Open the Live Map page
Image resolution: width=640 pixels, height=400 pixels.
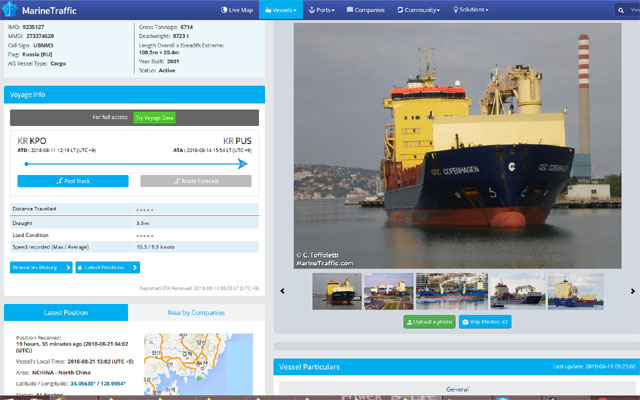click(236, 10)
